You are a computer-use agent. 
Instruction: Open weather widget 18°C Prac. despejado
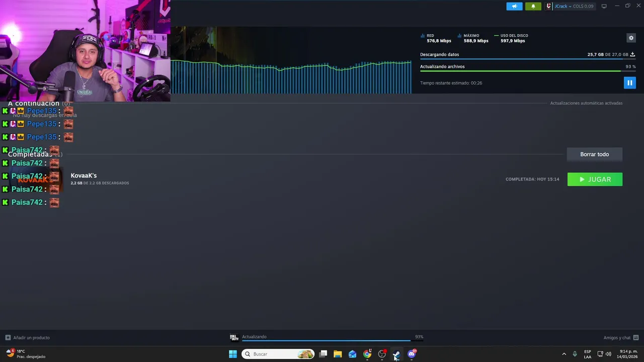pos(26,354)
